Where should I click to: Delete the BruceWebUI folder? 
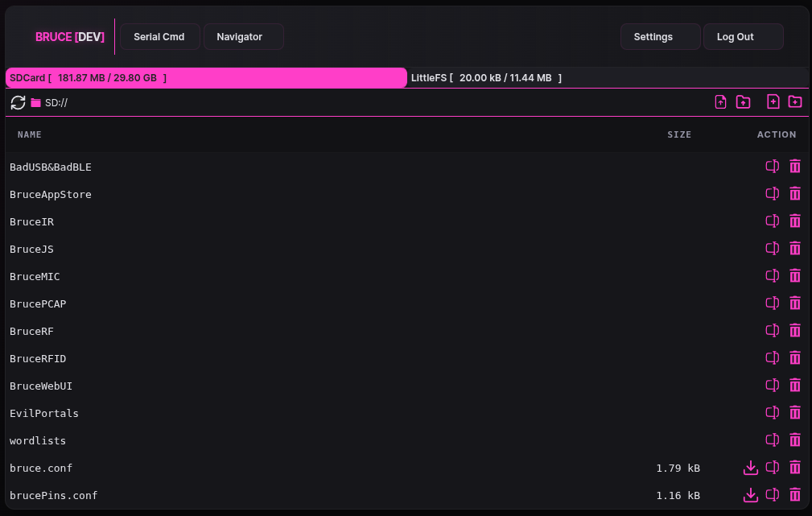tap(795, 386)
